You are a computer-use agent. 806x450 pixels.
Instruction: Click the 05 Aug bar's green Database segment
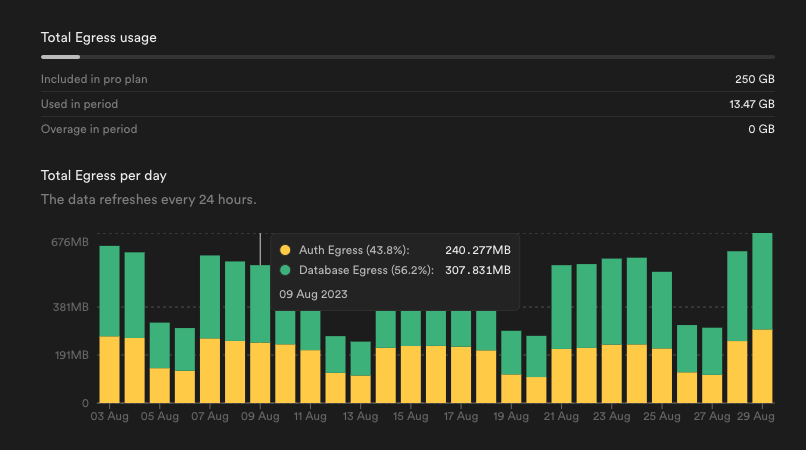pos(160,345)
